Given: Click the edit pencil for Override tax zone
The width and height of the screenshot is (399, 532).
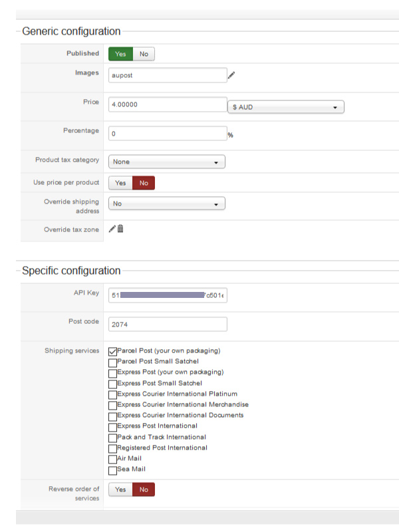Looking at the screenshot, I should 112,229.
